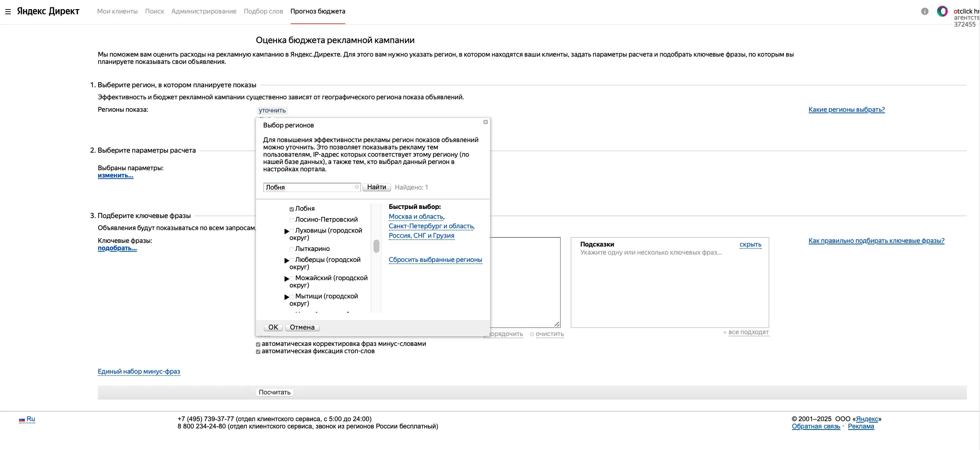Uncheck the Лобня region checkbox
The width and height of the screenshot is (980, 450).
pos(292,209)
